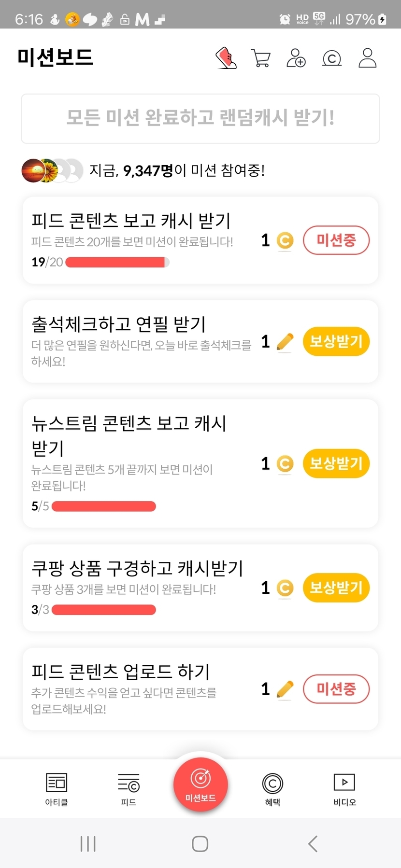401x868 pixels.
Task: Tap the red sneaker icon in header
Action: pos(226,58)
